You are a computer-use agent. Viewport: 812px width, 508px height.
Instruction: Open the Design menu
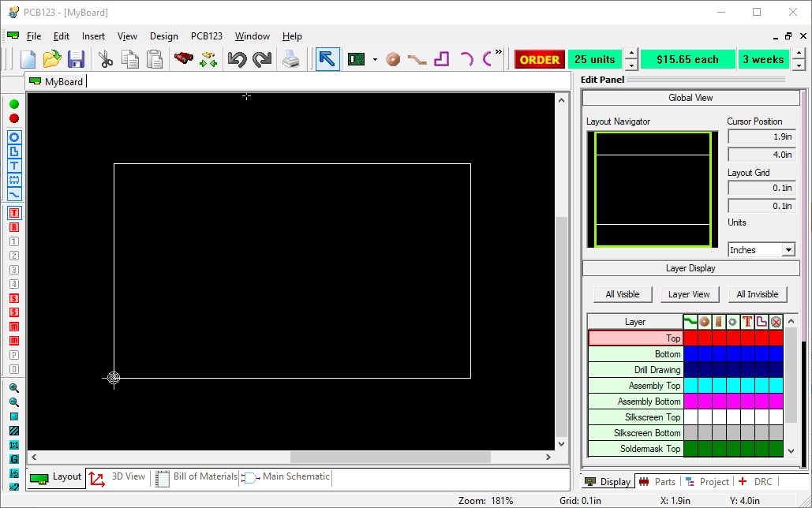[163, 35]
